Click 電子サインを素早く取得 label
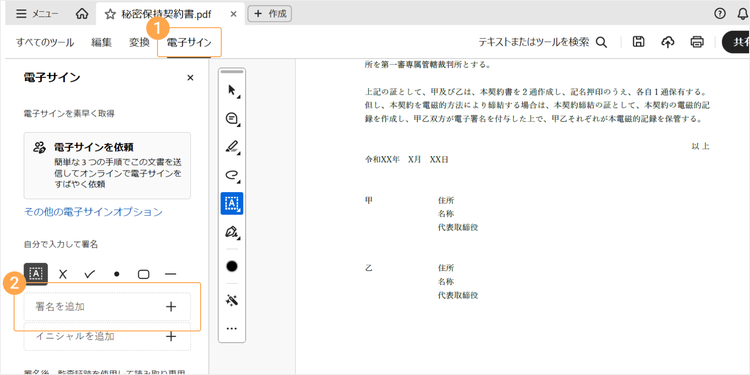 pyautogui.click(x=69, y=113)
